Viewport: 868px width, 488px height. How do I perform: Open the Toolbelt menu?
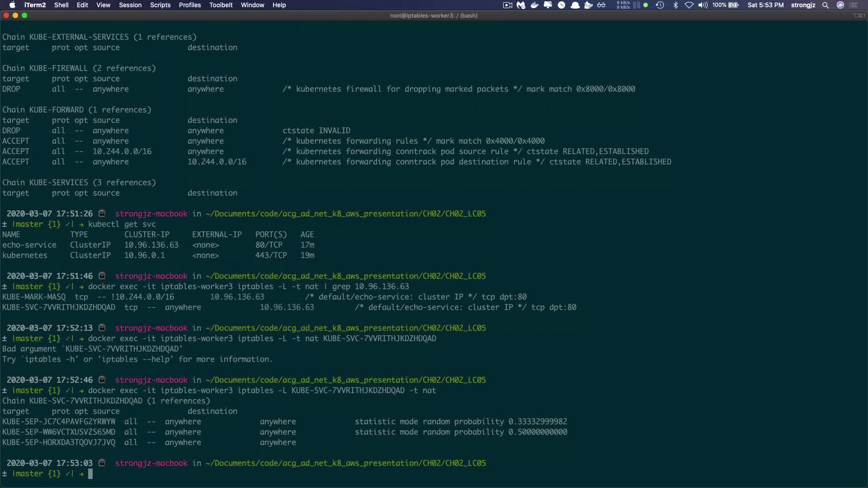(x=221, y=5)
